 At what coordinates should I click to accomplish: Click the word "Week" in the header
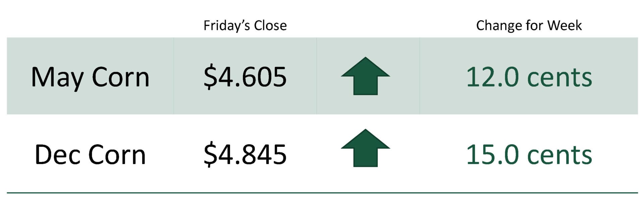coord(564,26)
